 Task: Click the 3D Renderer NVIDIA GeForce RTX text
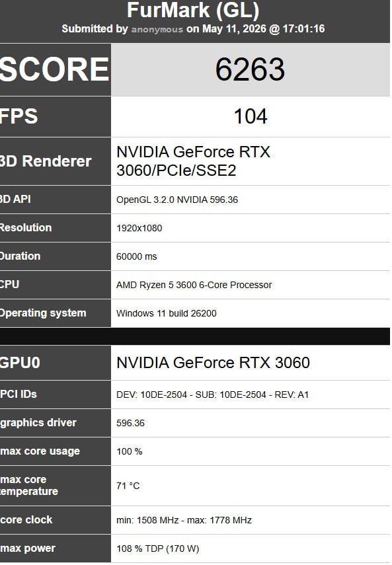(193, 161)
